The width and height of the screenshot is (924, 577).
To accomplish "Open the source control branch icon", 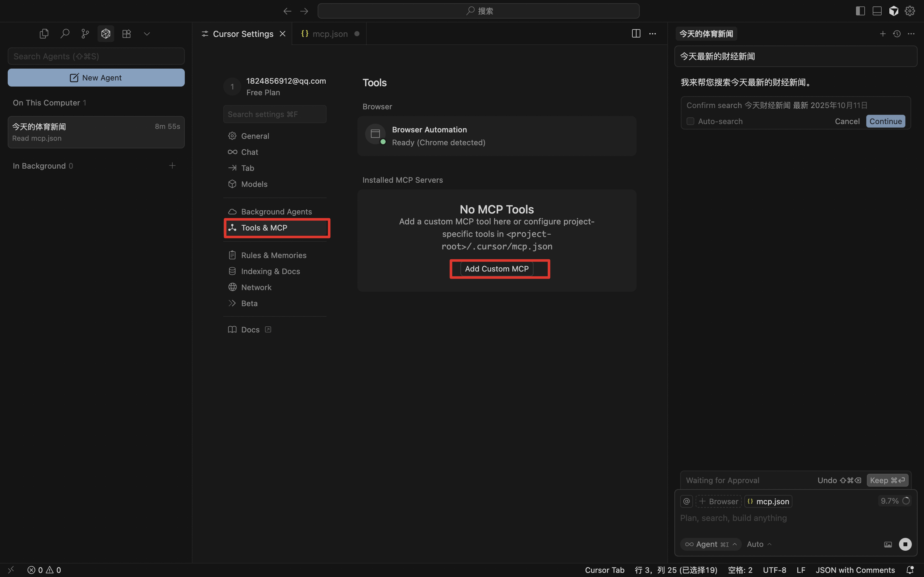I will [85, 34].
